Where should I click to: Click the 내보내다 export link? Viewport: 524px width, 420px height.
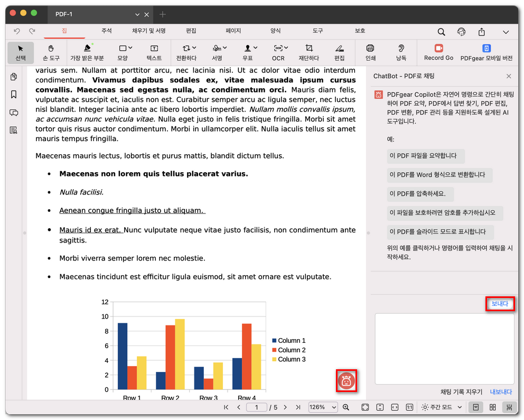501,392
